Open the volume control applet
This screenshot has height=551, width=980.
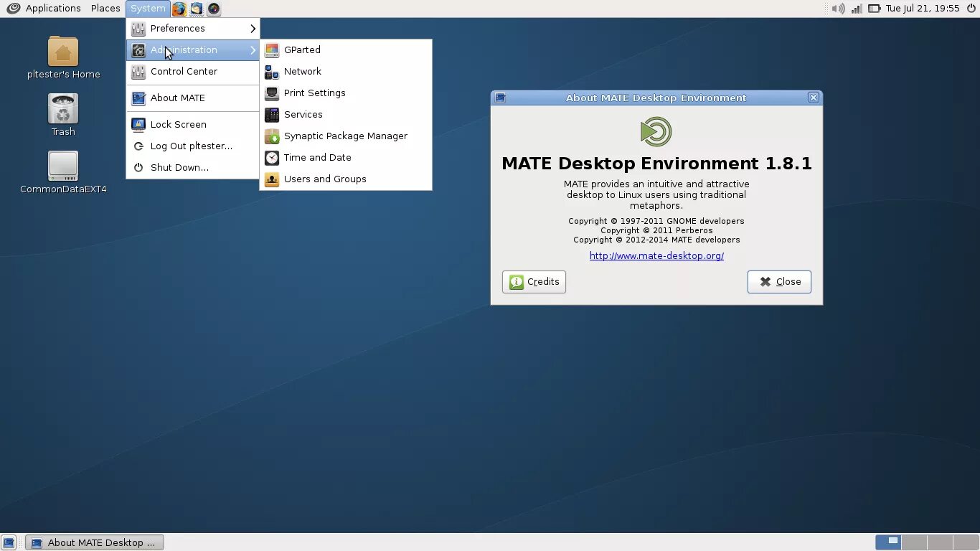point(837,9)
